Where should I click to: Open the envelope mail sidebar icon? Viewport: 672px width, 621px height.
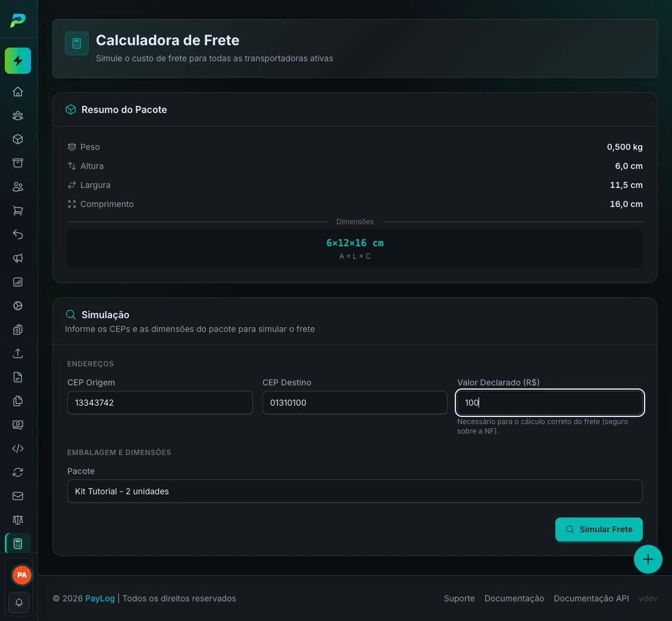(x=18, y=496)
